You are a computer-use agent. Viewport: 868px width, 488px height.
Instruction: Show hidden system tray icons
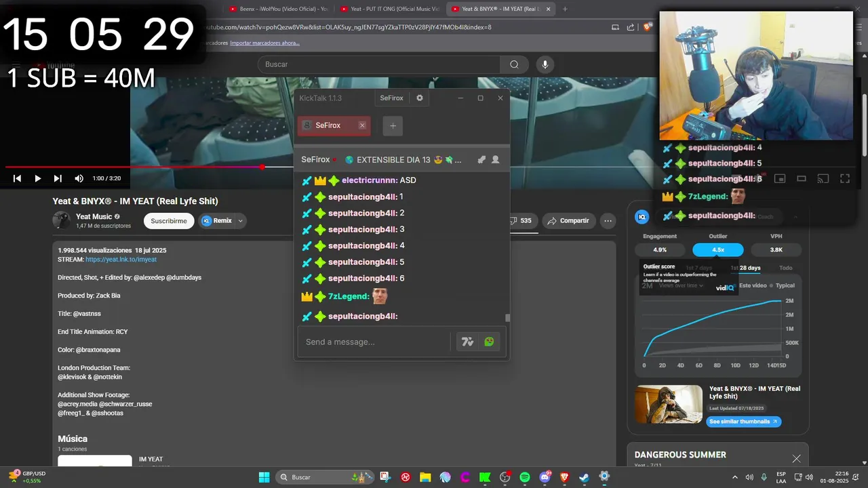click(736, 477)
